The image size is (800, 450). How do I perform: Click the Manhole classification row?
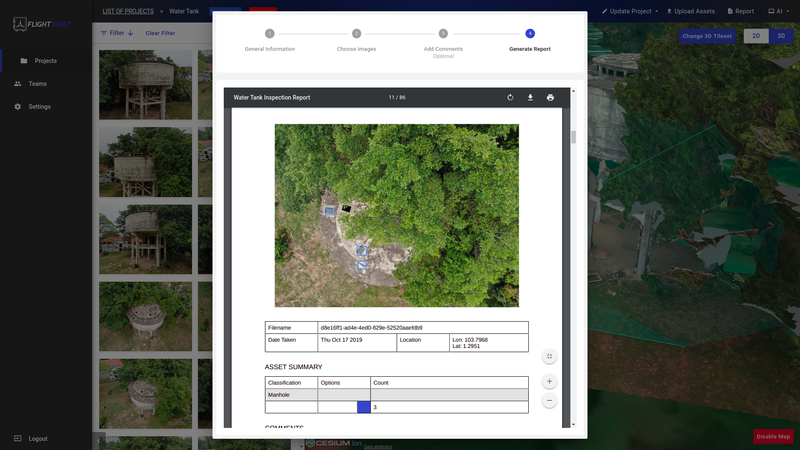coord(396,394)
